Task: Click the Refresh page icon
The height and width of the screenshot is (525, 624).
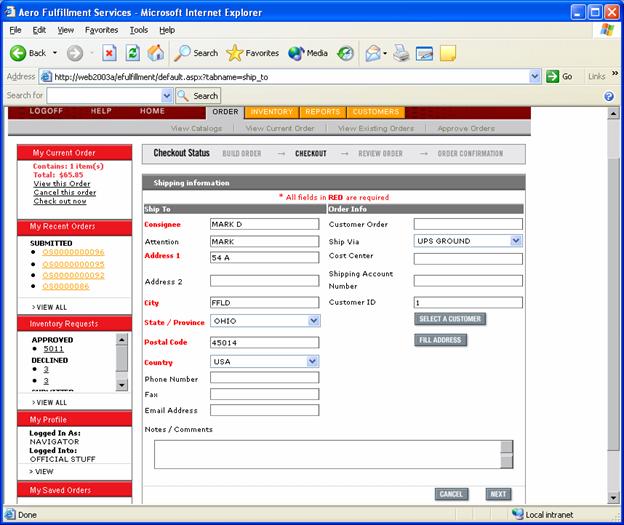Action: click(133, 53)
